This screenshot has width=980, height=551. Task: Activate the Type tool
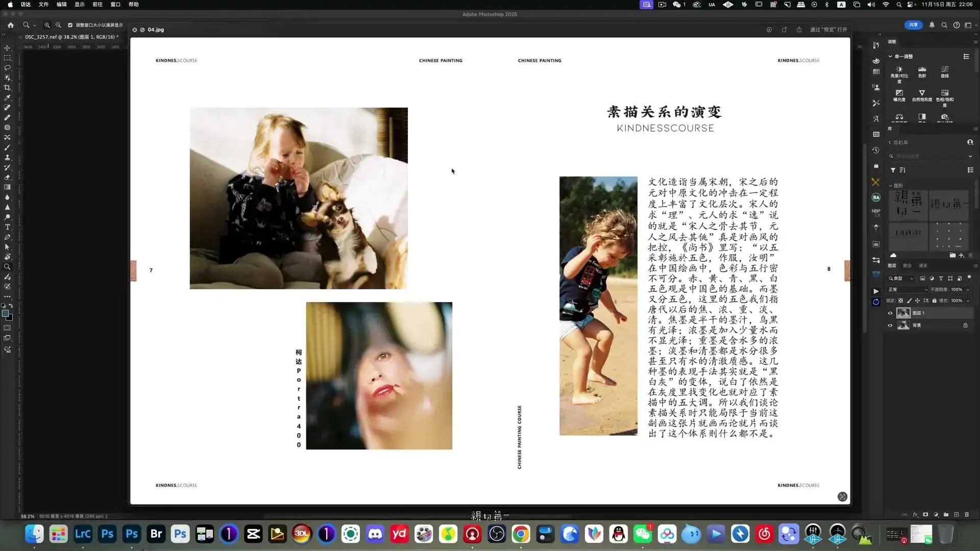[x=8, y=228]
